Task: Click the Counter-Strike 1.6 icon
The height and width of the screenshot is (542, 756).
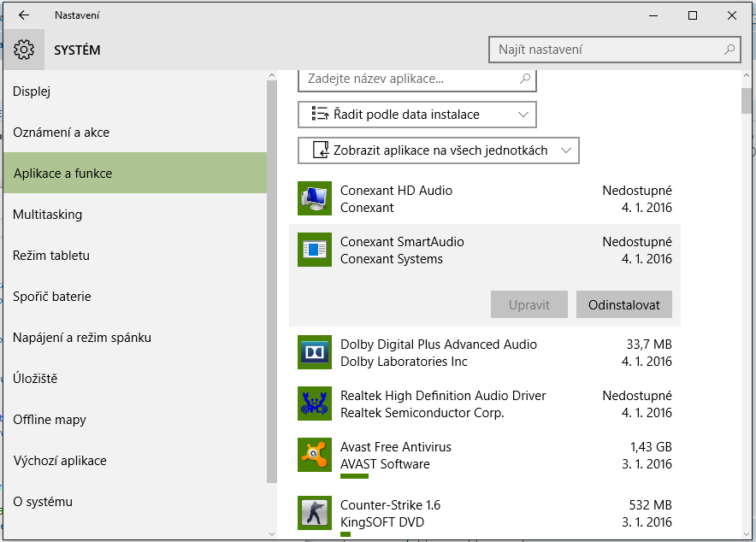Action: pos(315,513)
